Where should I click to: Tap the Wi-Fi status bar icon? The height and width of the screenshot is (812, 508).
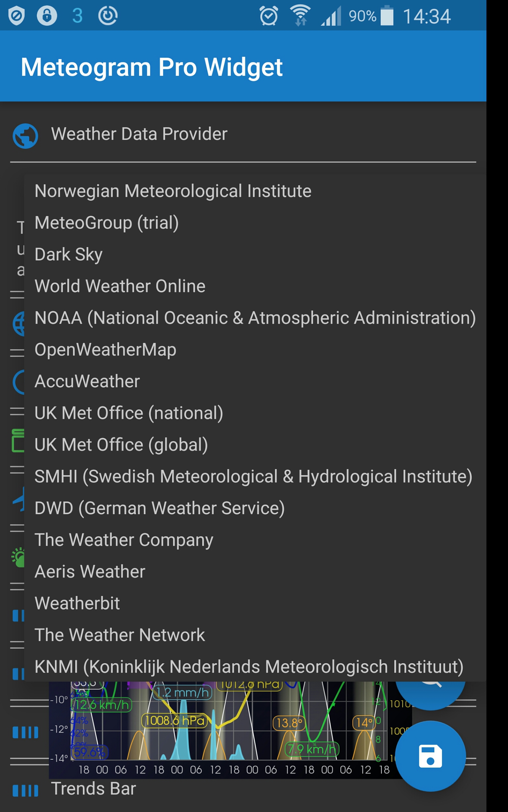300,16
